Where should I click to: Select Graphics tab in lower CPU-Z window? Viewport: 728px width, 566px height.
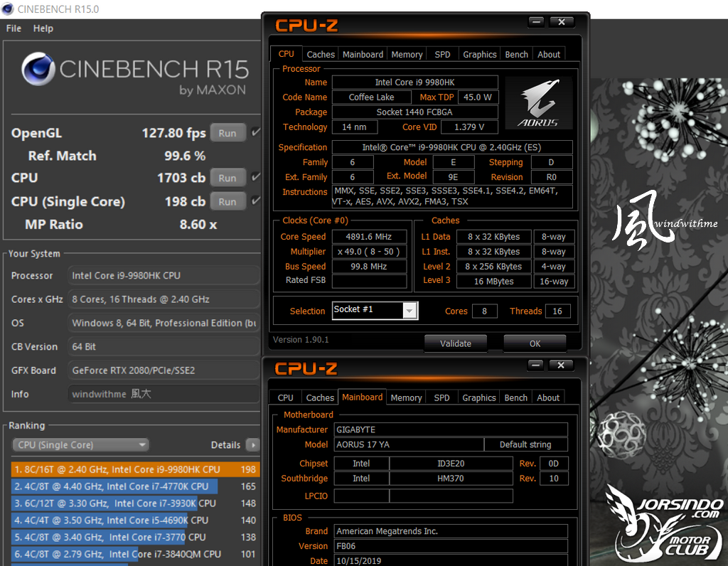(478, 397)
